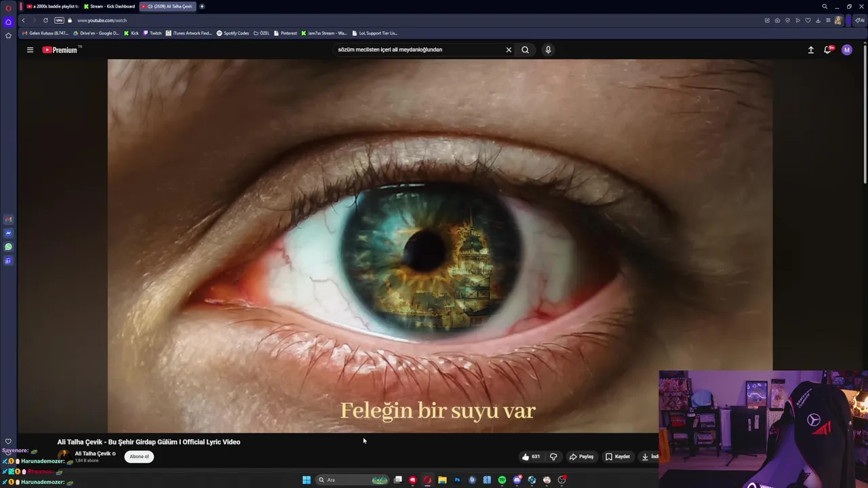Clear the YouTube search query
Viewport: 868px width, 488px height.
(509, 49)
